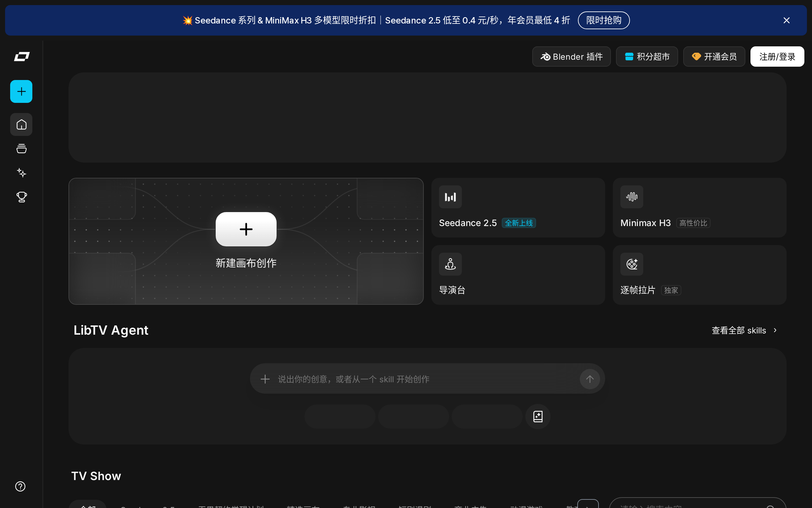Click the 导演台 card title
The width and height of the screenshot is (812, 508).
click(x=452, y=290)
